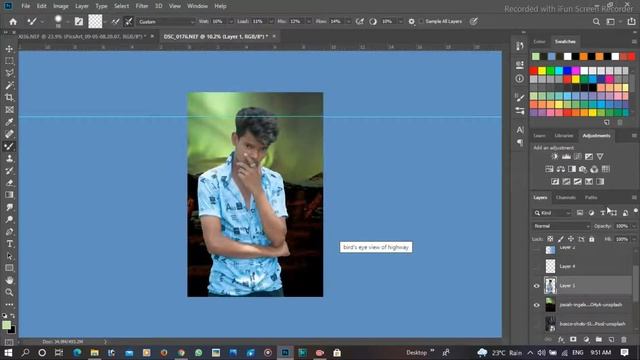This screenshot has width=640, height=360.
Task: Enable the Sample All Layers checkbox
Action: click(421, 22)
